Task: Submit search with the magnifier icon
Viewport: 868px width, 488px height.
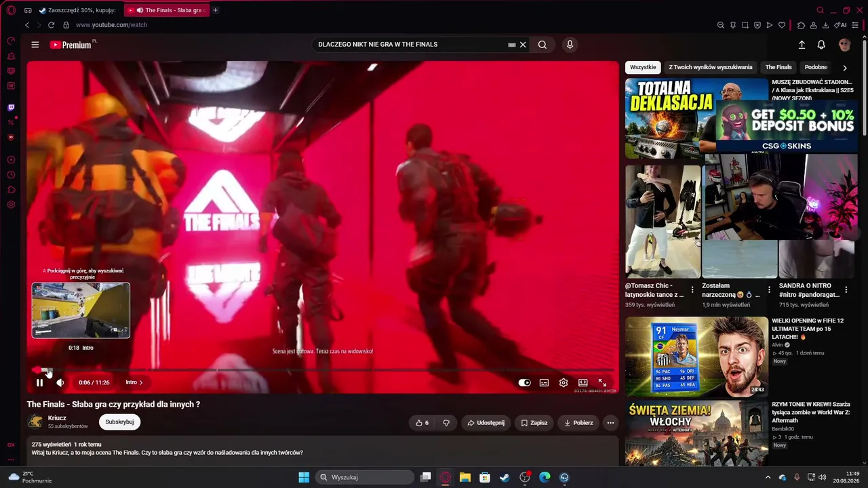Action: click(542, 45)
